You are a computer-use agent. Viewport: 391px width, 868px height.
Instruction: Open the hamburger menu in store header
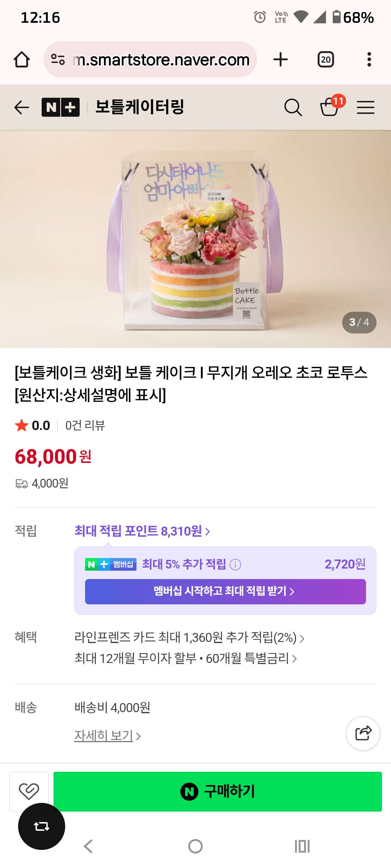click(365, 107)
